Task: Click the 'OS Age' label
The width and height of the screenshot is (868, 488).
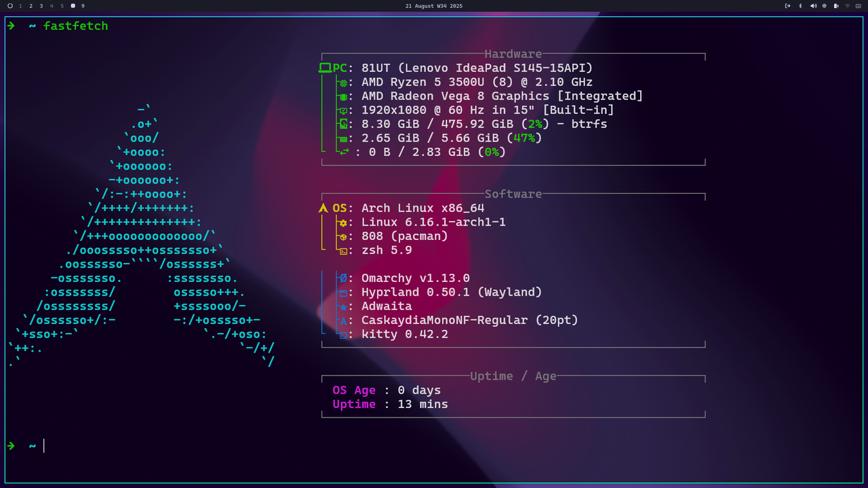Action: pyautogui.click(x=354, y=390)
